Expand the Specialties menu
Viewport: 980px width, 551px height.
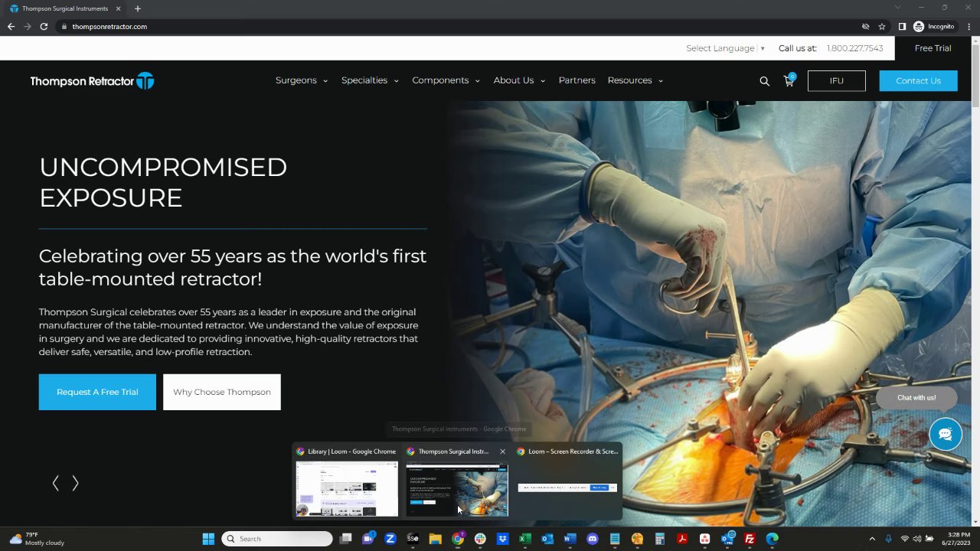tap(370, 80)
